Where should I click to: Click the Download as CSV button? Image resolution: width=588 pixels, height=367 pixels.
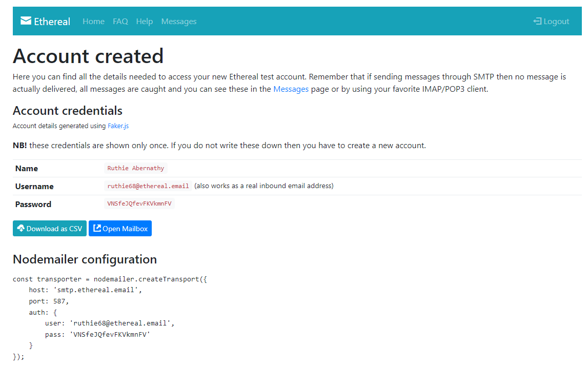pos(50,228)
